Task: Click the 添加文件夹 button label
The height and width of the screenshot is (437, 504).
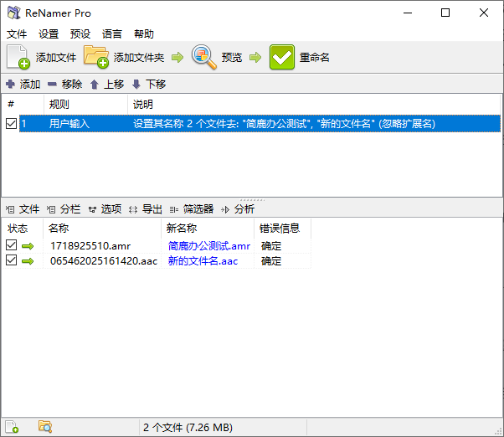Action: pyautogui.click(x=139, y=58)
